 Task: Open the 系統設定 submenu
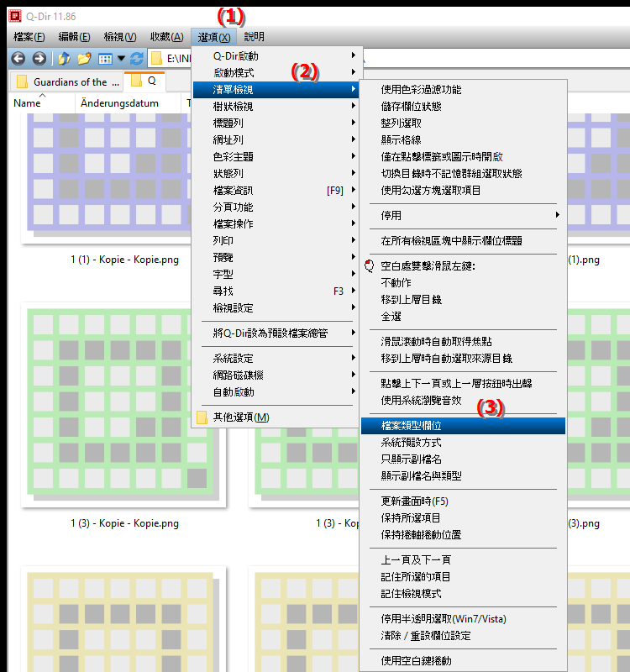point(276,359)
